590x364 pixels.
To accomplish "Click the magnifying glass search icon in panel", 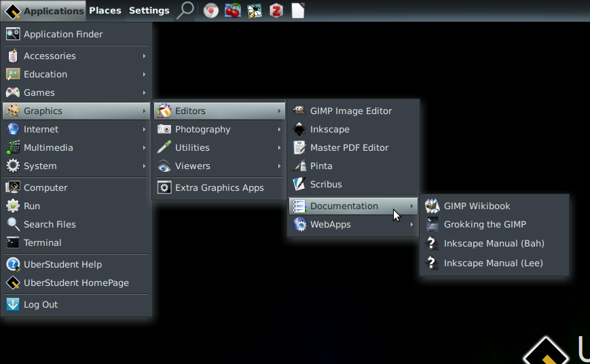I will (185, 10).
